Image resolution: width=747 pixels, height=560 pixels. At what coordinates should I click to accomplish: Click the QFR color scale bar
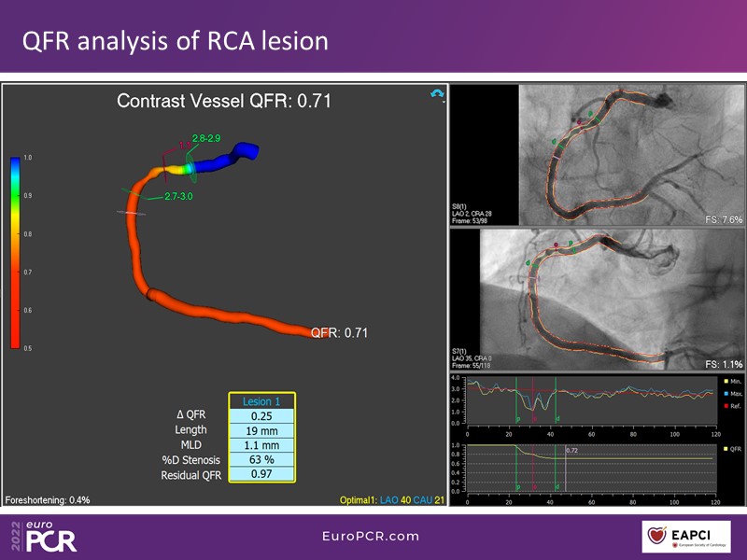tap(16, 252)
